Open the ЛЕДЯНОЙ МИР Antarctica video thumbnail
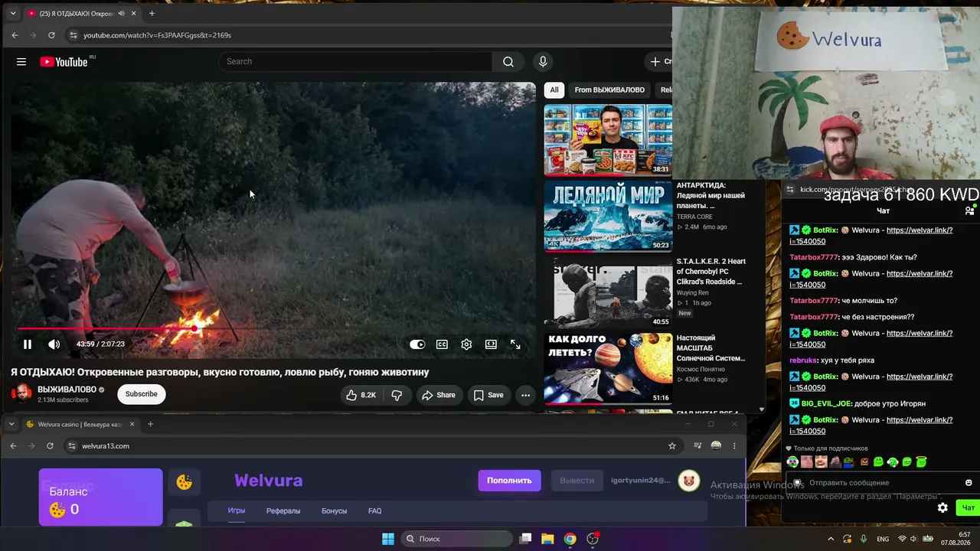The height and width of the screenshot is (551, 980). [608, 217]
